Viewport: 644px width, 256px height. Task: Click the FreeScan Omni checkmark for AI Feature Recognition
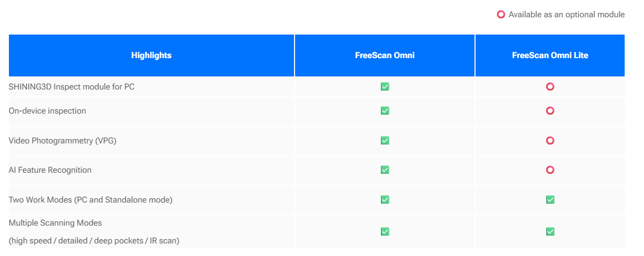tap(385, 170)
